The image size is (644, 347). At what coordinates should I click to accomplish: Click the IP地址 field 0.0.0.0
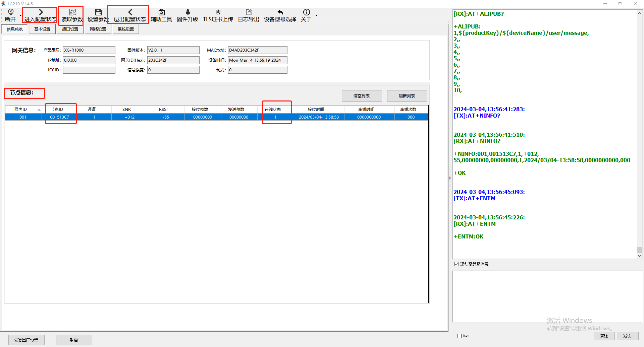pyautogui.click(x=89, y=60)
